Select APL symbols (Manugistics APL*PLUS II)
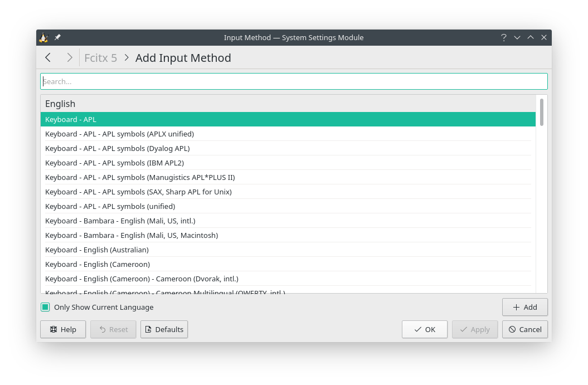 288,178
